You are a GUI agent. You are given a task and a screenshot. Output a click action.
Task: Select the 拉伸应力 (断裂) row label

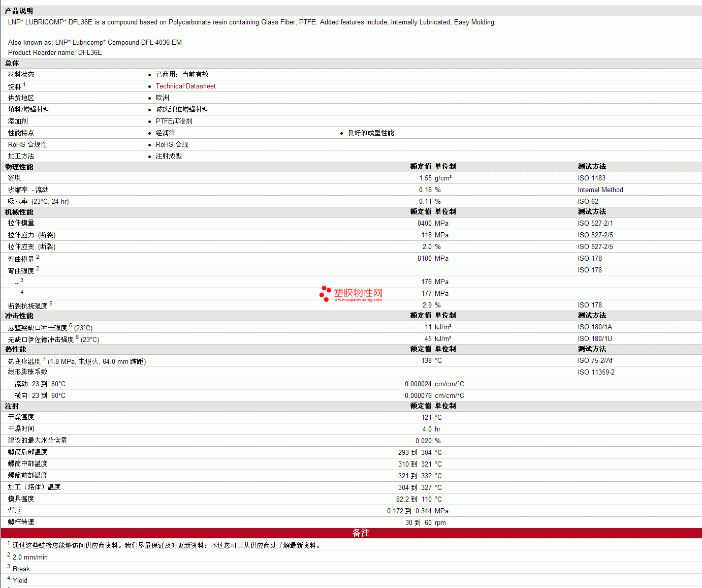32,235
